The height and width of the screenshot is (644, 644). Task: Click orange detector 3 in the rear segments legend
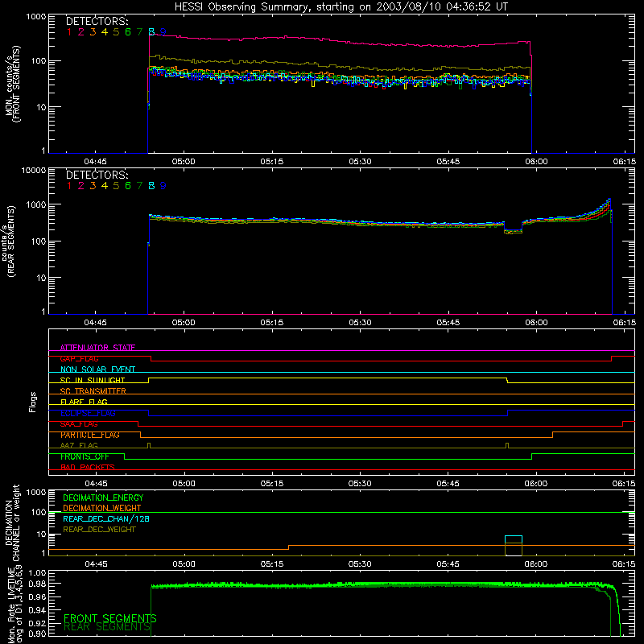coord(93,186)
